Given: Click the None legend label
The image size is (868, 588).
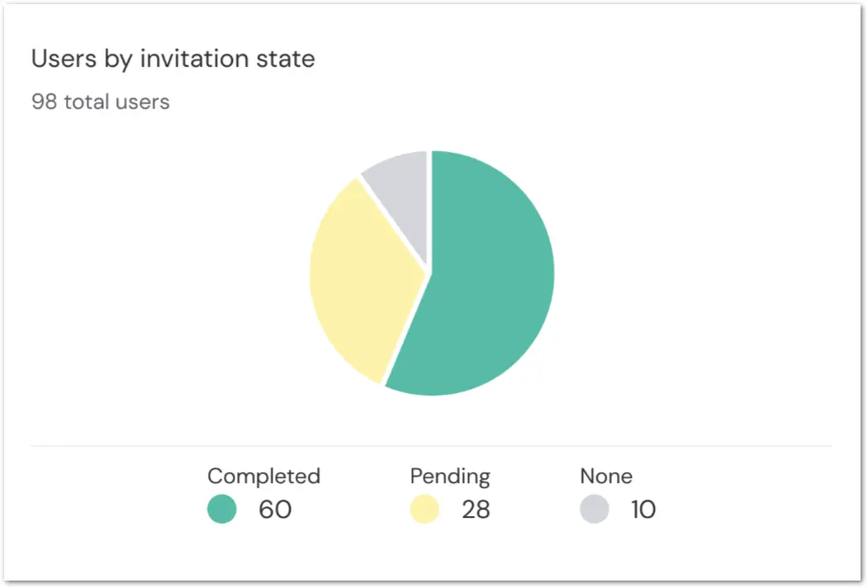Looking at the screenshot, I should [606, 477].
